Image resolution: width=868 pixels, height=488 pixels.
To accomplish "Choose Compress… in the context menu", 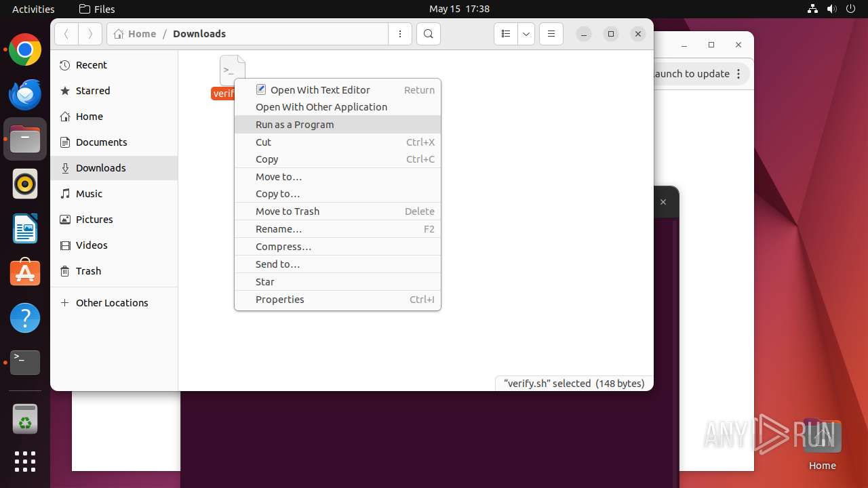I will 338,247.
